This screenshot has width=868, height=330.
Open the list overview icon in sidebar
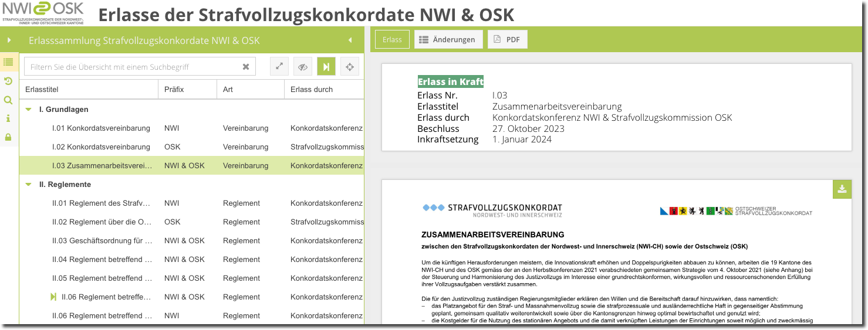pos(8,62)
